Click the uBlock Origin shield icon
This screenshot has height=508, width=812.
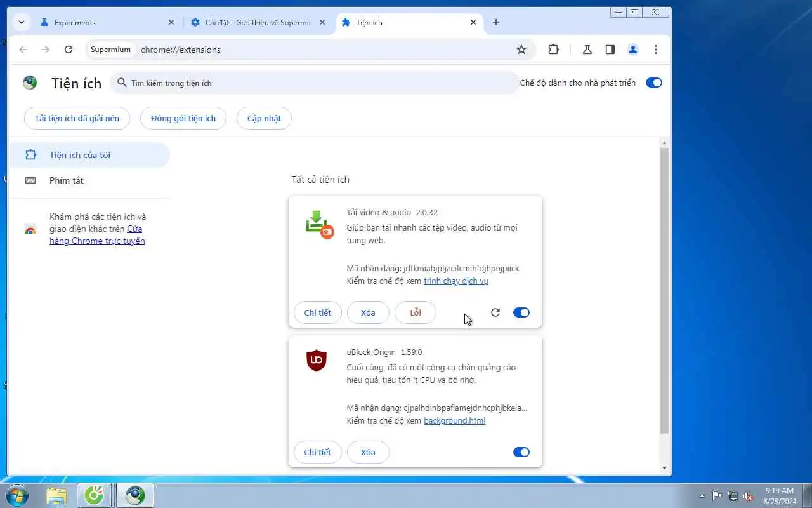tap(316, 361)
